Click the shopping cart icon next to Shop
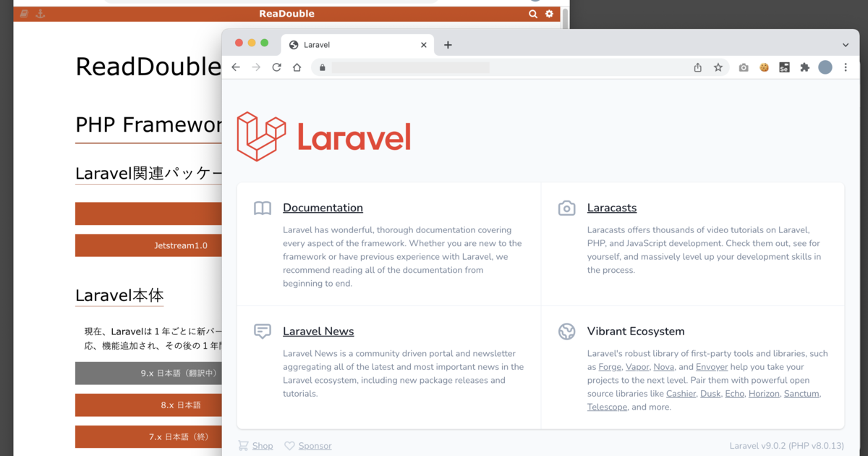 (x=243, y=446)
